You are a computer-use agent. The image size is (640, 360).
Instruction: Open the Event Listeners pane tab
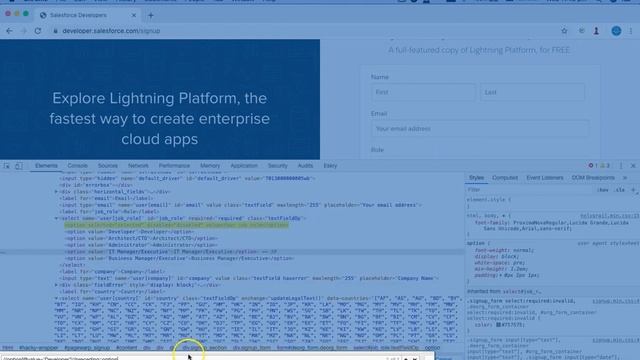(545, 178)
